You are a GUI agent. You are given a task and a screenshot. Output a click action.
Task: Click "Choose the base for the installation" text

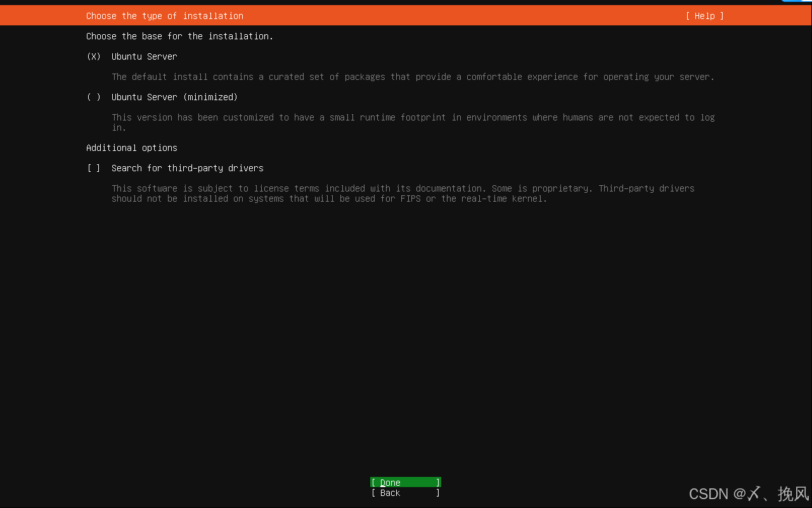[x=179, y=36]
